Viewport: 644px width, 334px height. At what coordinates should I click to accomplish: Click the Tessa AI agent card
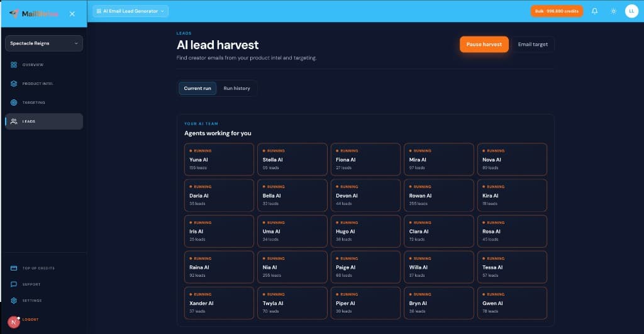click(x=512, y=267)
